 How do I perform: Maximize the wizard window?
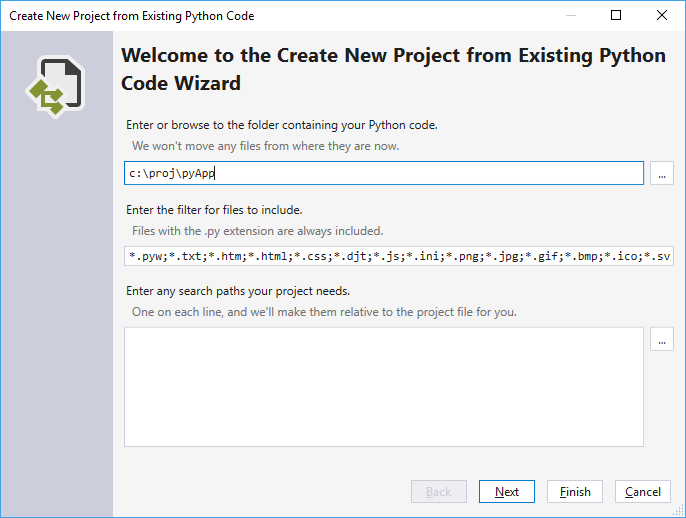click(x=616, y=16)
